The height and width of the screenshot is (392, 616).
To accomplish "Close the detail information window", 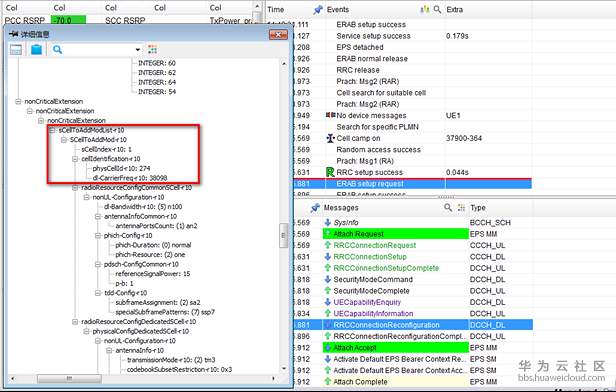I will pyautogui.click(x=278, y=35).
